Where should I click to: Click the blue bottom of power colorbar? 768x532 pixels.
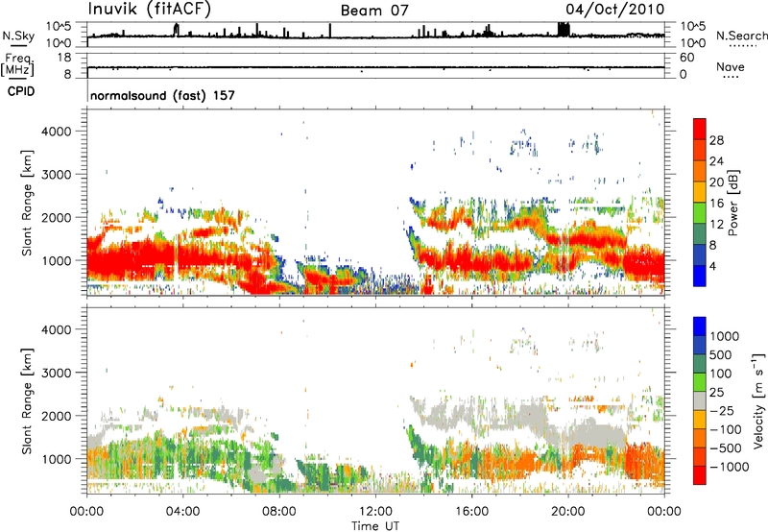pyautogui.click(x=700, y=276)
